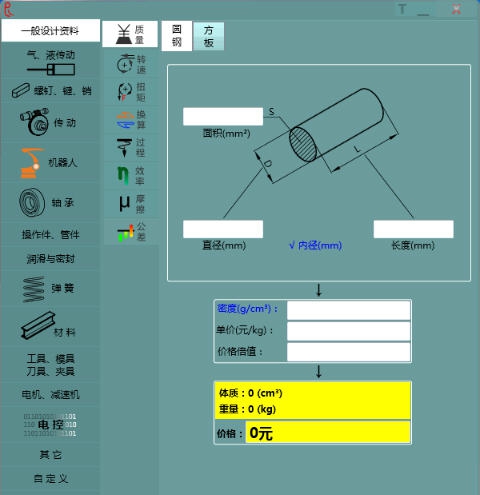480x495 pixels.
Task: Open the 弹簧 spring category
Action: coord(50,289)
